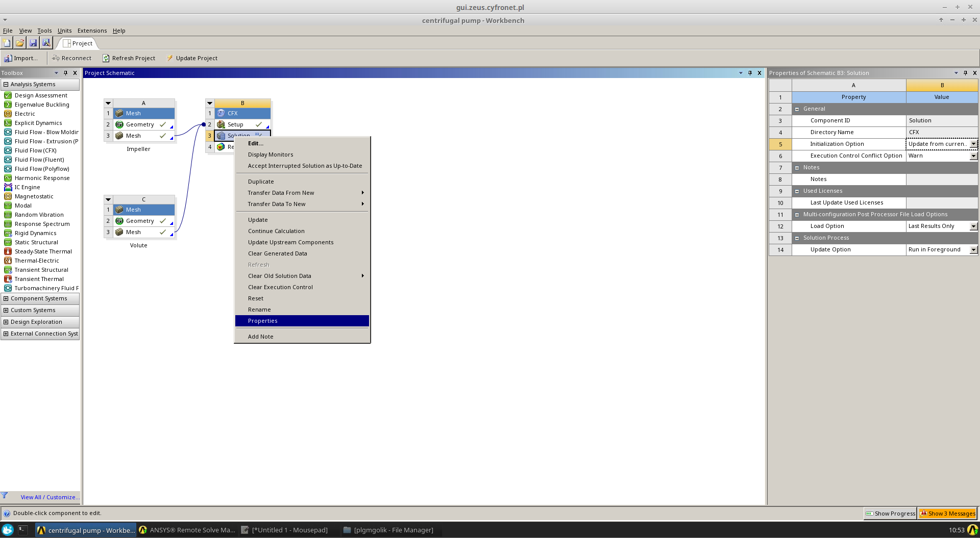The image size is (980, 538).
Task: Open the View All / Customize link
Action: (50, 497)
